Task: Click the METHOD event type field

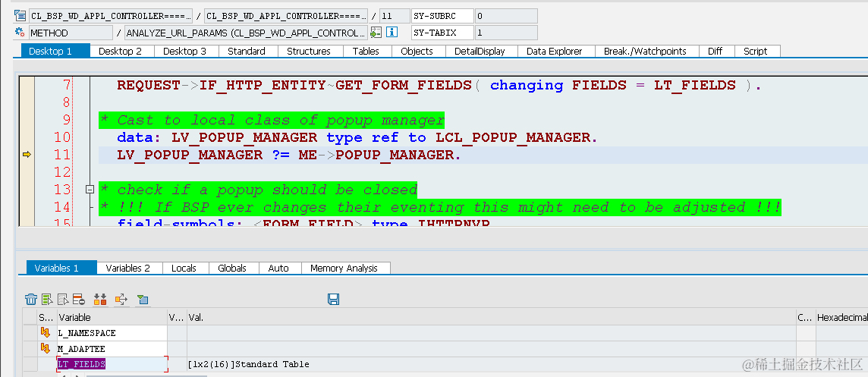Action: [71, 33]
